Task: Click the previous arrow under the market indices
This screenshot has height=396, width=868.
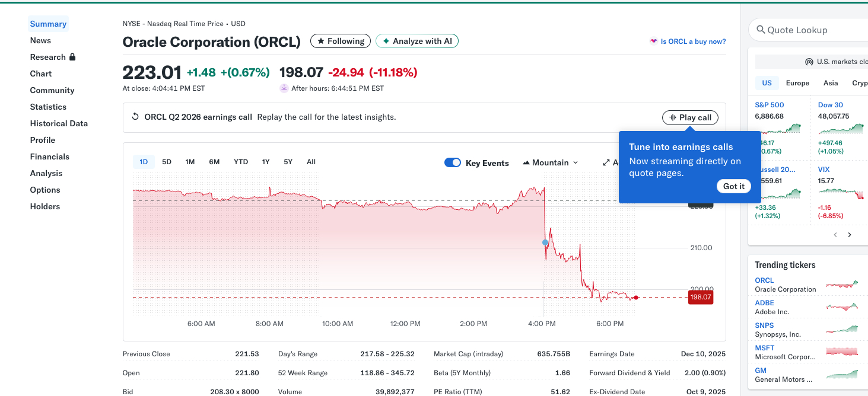Action: (835, 235)
